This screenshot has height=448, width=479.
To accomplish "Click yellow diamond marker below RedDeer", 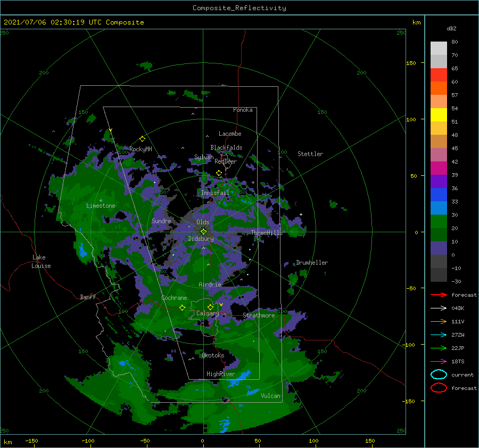I will [x=219, y=173].
